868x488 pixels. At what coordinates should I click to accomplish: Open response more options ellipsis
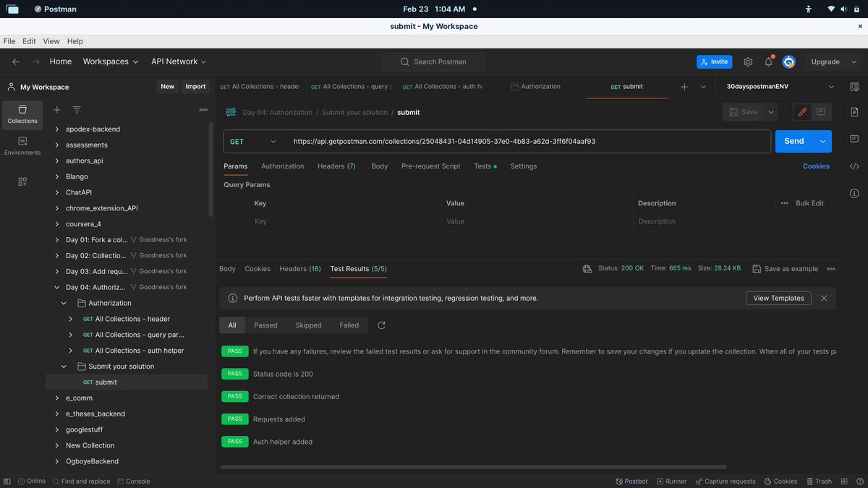point(830,268)
